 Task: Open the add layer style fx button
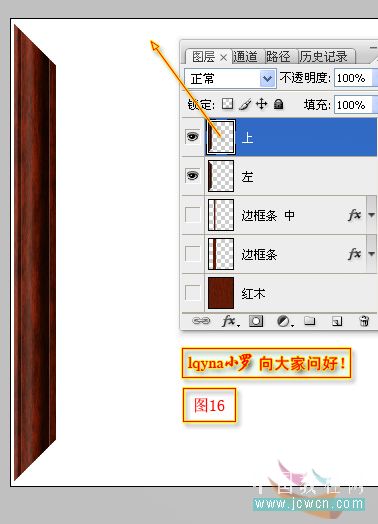230,321
